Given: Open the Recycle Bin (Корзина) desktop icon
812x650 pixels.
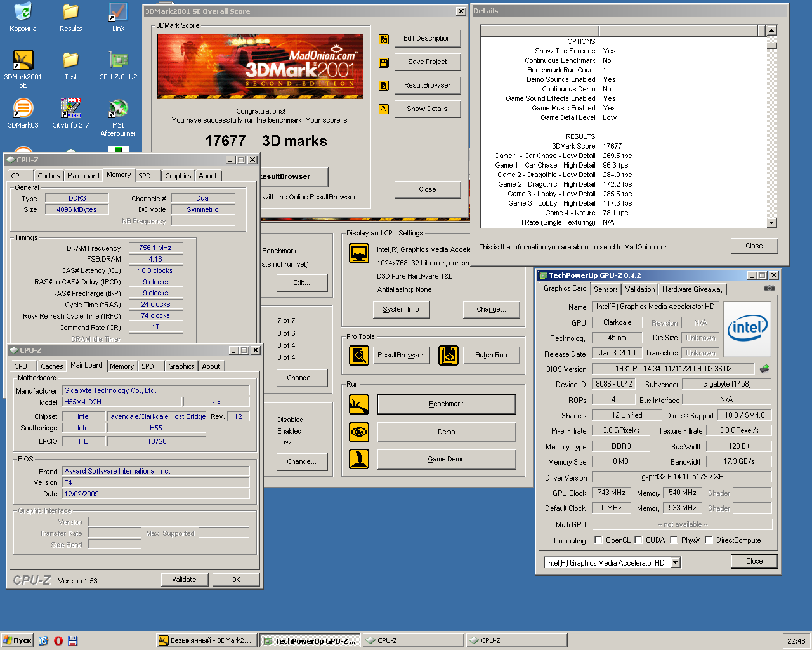Looking at the screenshot, I should tap(23, 17).
